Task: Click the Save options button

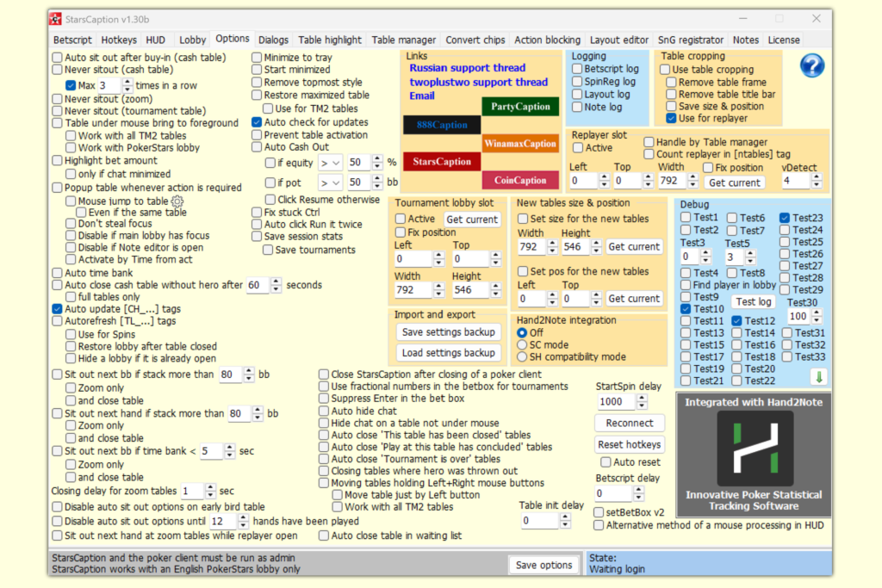Action: click(x=544, y=565)
